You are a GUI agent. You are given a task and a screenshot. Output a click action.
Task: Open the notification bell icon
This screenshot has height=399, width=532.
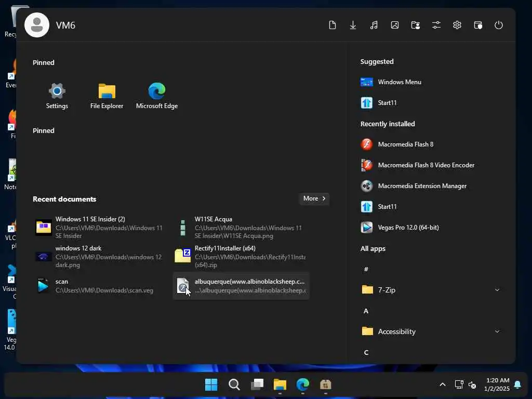[517, 384]
